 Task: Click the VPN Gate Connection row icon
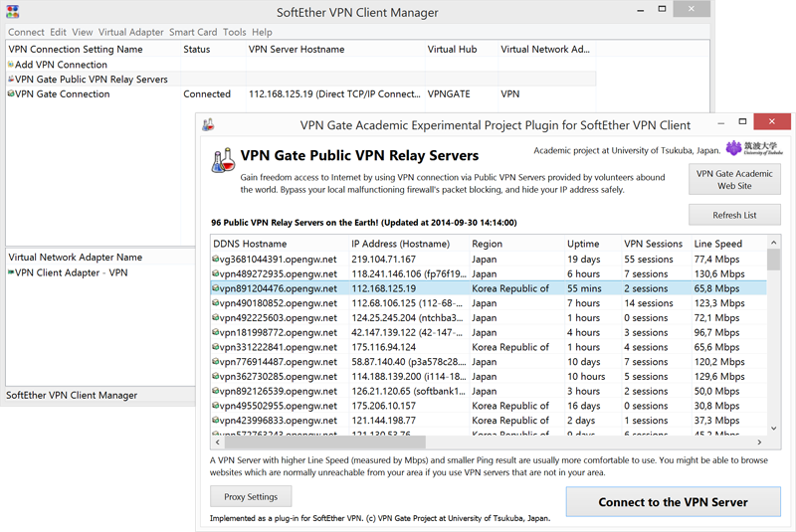[11, 93]
